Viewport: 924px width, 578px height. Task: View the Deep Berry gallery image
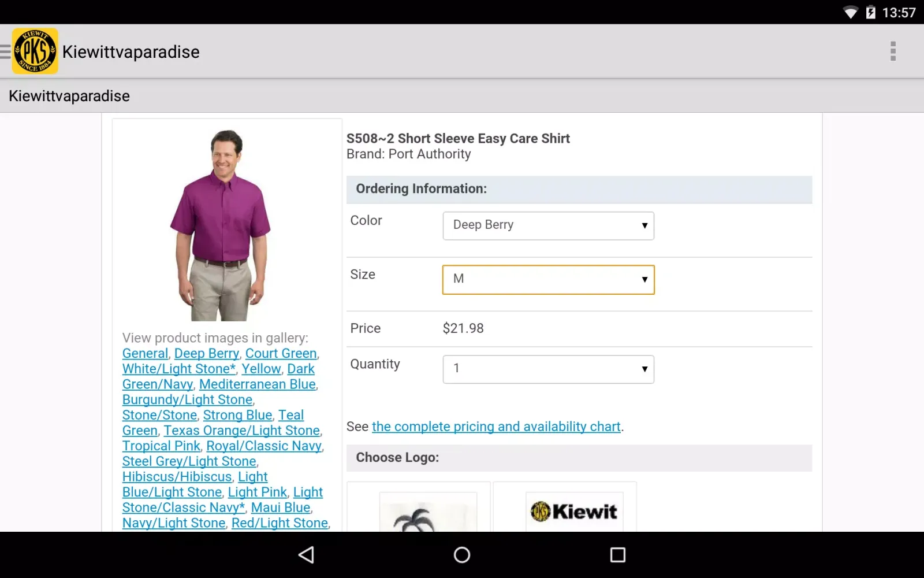coord(206,353)
